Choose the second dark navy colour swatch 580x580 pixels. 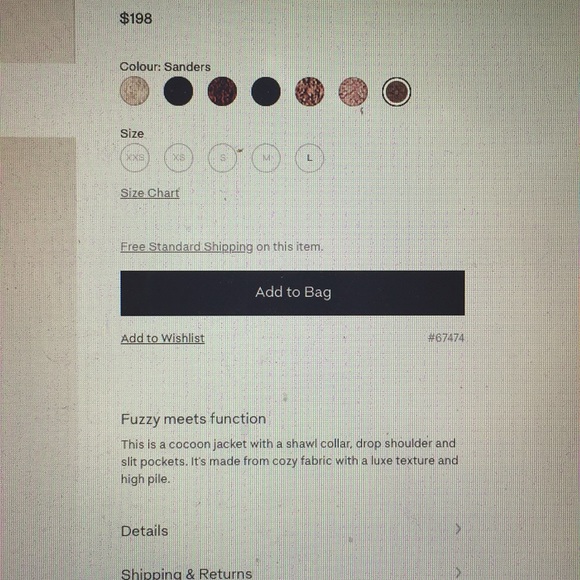[178, 91]
